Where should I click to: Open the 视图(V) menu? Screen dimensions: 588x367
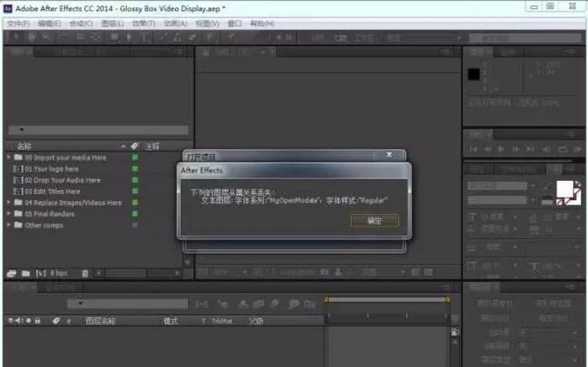[x=208, y=24]
